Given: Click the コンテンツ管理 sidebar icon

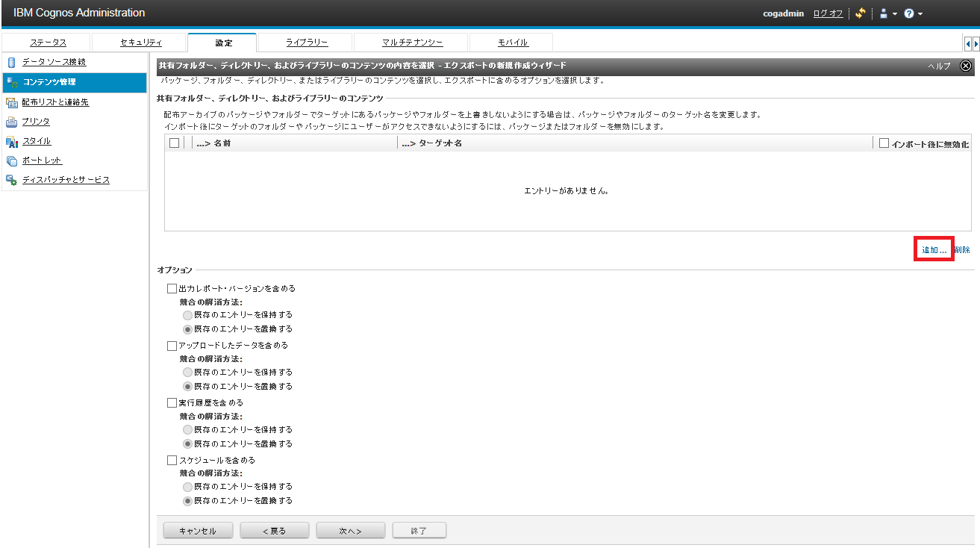Looking at the screenshot, I should coord(11,82).
